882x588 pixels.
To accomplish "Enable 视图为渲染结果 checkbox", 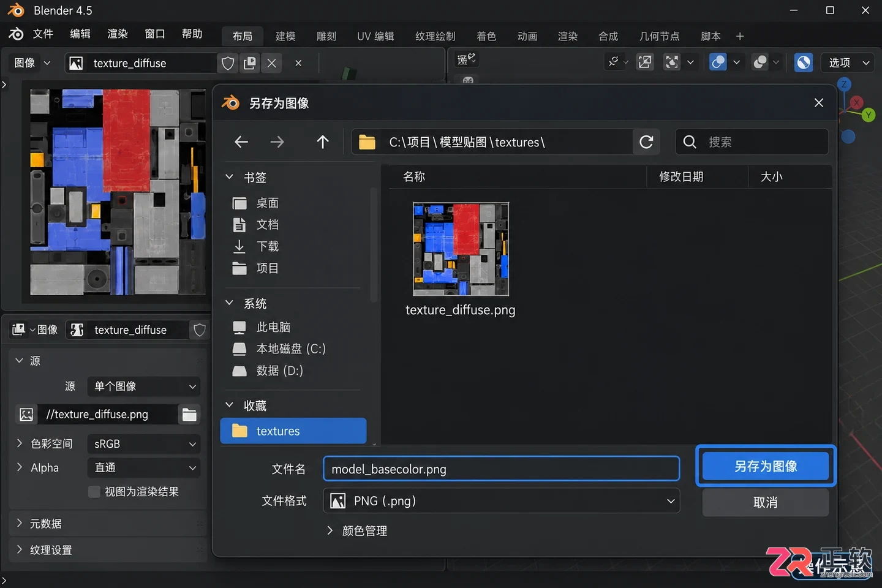I will (94, 492).
